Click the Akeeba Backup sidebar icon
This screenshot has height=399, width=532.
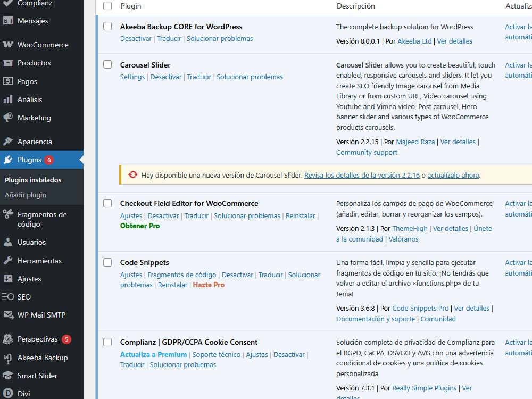tap(8, 358)
